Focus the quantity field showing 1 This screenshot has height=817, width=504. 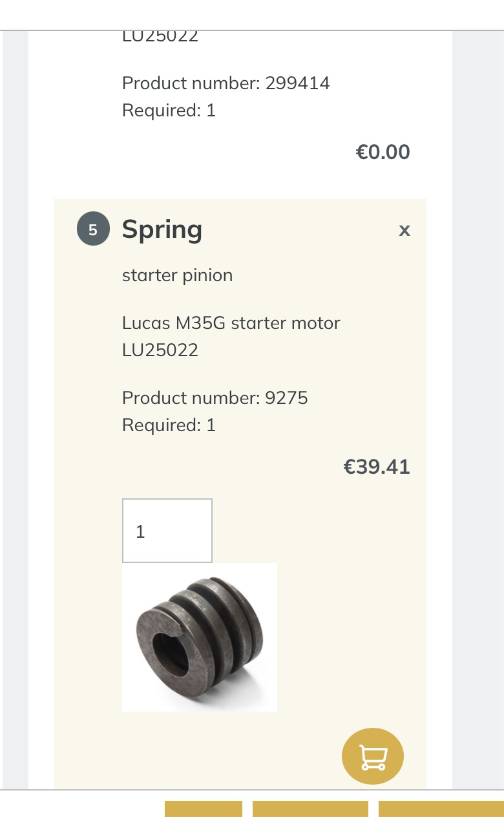pos(167,531)
